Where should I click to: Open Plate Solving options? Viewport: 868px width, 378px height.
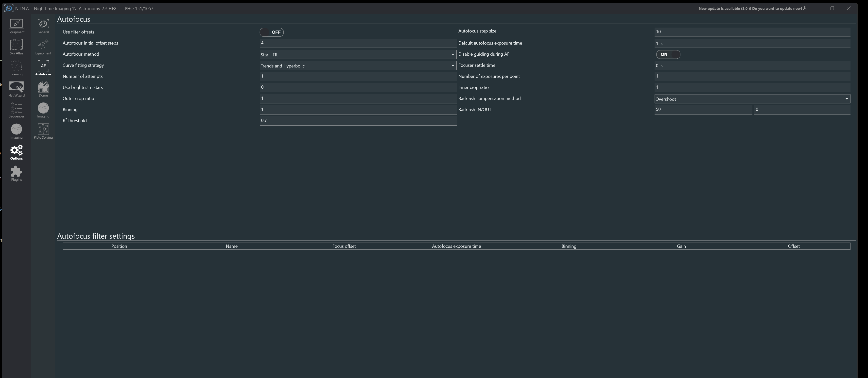43,131
